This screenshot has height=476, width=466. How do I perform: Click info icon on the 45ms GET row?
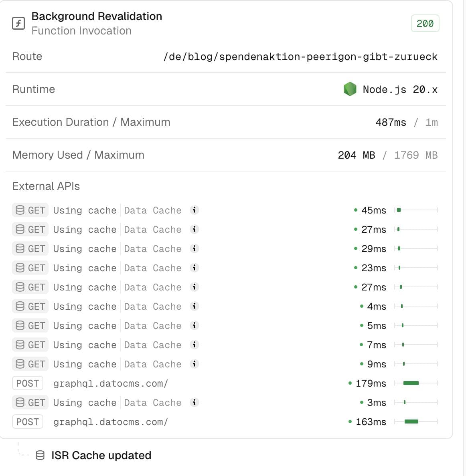(195, 210)
